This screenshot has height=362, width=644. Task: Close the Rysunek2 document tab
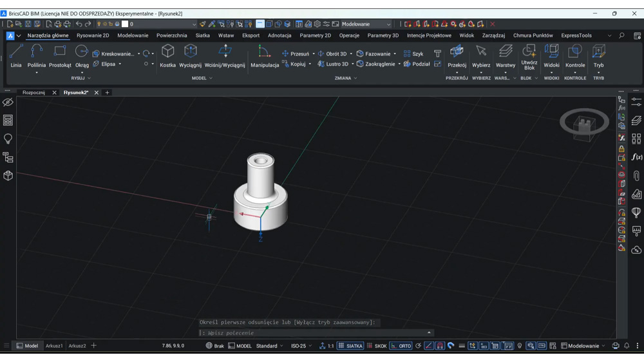(96, 93)
